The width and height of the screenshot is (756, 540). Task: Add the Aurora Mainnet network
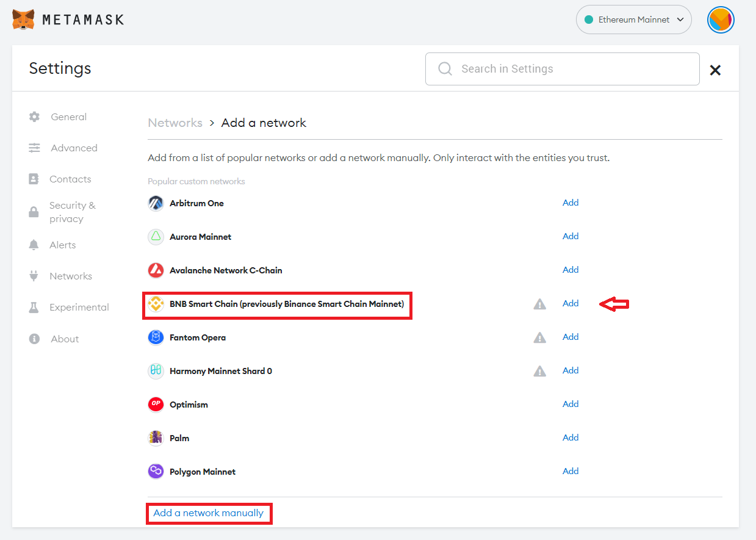571,236
